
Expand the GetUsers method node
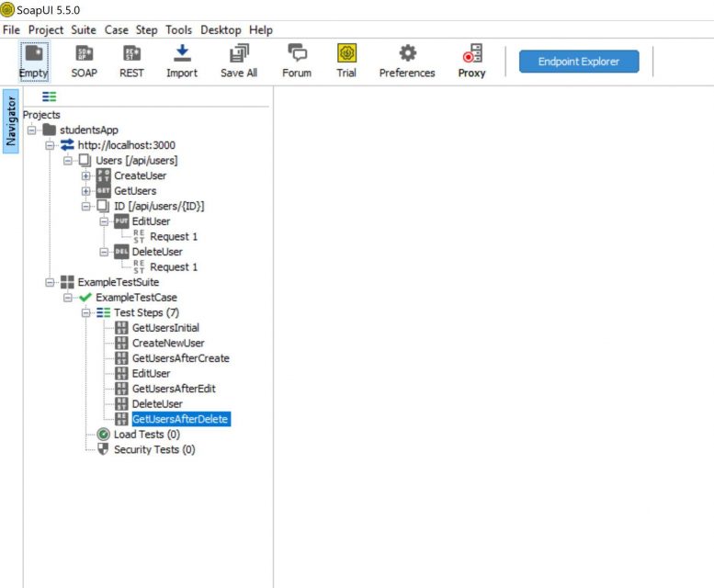pyautogui.click(x=85, y=191)
